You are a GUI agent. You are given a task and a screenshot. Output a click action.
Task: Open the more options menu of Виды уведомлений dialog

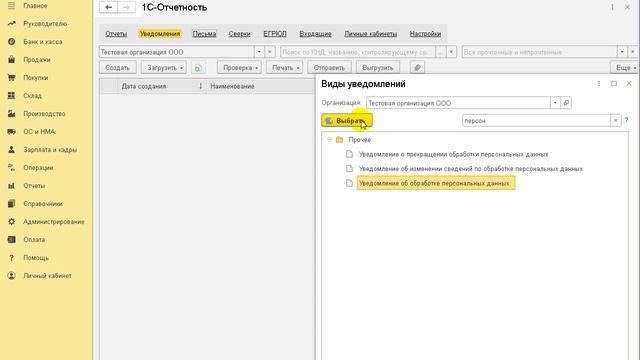point(599,84)
